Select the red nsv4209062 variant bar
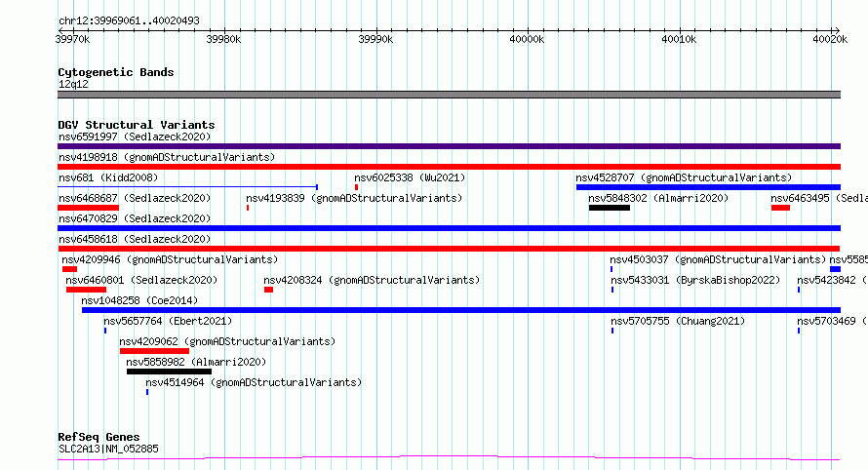 coord(154,352)
